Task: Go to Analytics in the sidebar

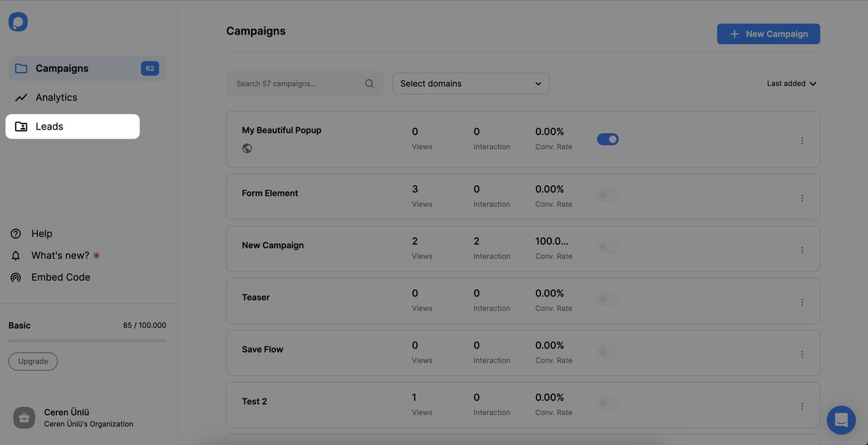Action: [56, 98]
